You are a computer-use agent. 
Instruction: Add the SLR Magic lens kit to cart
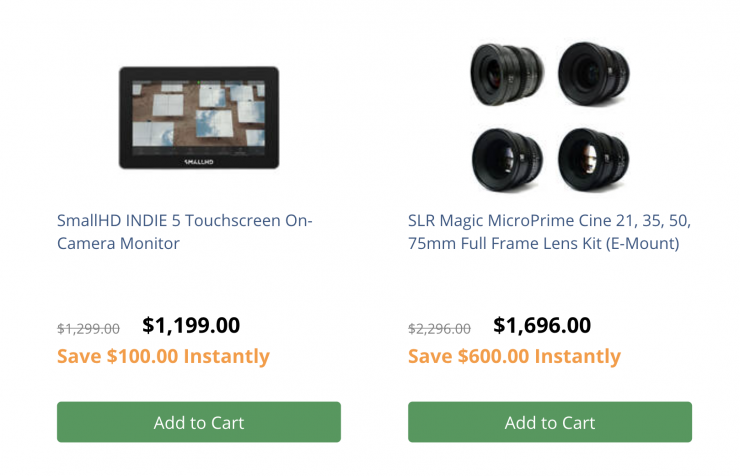[549, 422]
